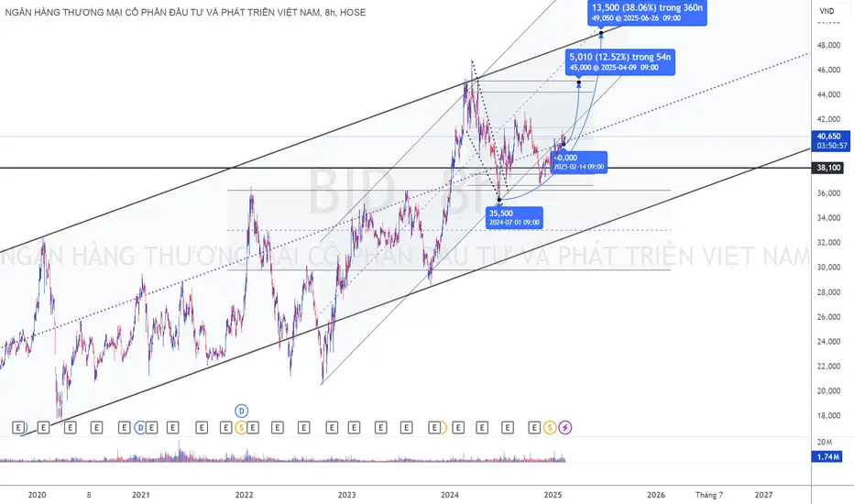
Task: Click the 2026 label on time axis
Action: click(x=656, y=495)
